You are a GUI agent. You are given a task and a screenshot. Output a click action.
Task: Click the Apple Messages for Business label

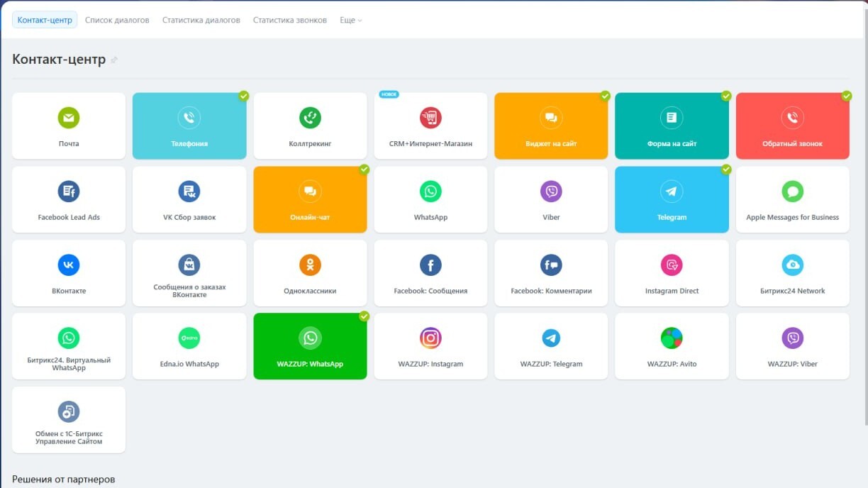(x=792, y=218)
